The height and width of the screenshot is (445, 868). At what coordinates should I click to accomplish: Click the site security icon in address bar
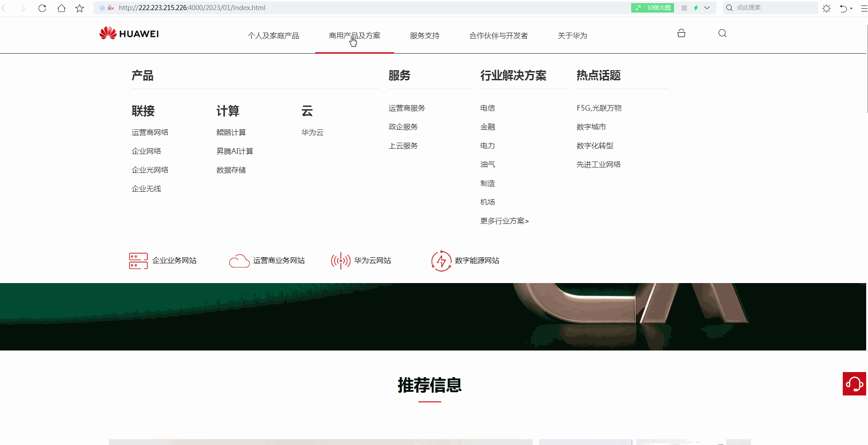pos(111,8)
